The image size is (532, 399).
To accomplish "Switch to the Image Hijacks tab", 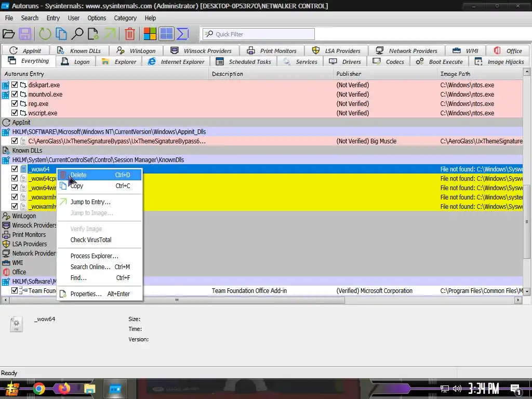I will click(499, 62).
